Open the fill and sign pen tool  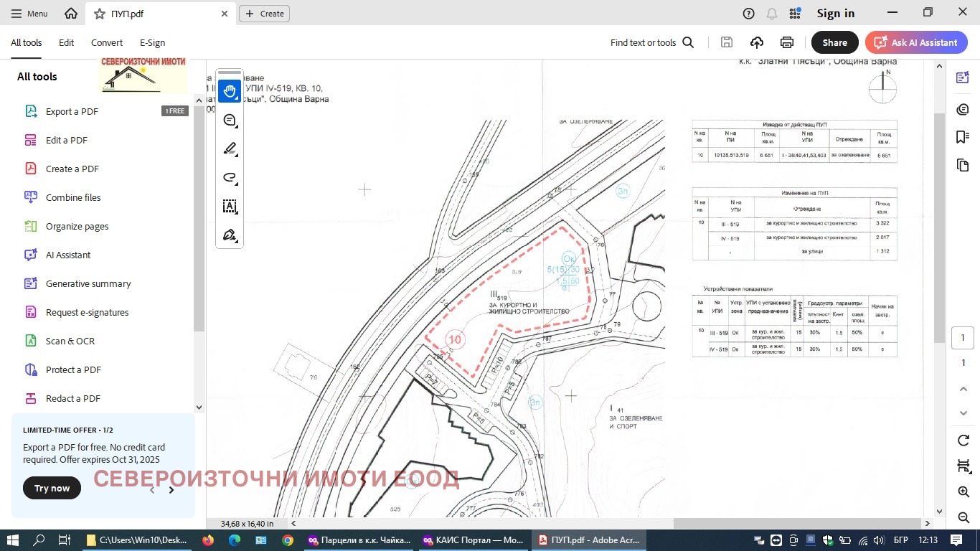click(230, 235)
